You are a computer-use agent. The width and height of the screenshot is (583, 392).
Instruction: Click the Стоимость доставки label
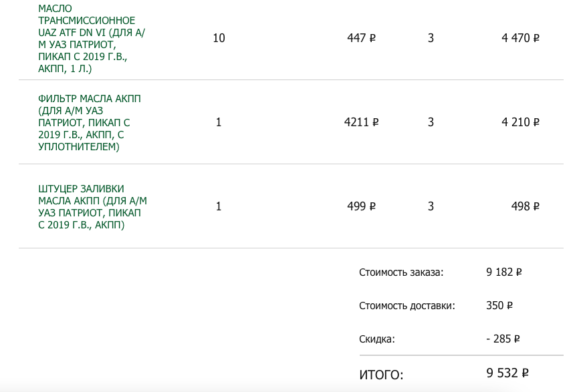coord(406,306)
